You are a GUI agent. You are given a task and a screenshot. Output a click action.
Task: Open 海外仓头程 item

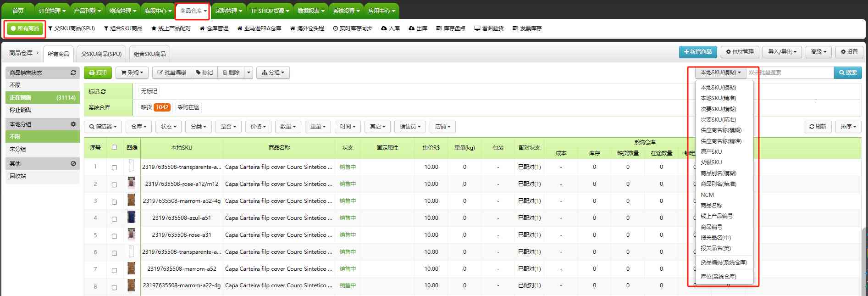[307, 28]
